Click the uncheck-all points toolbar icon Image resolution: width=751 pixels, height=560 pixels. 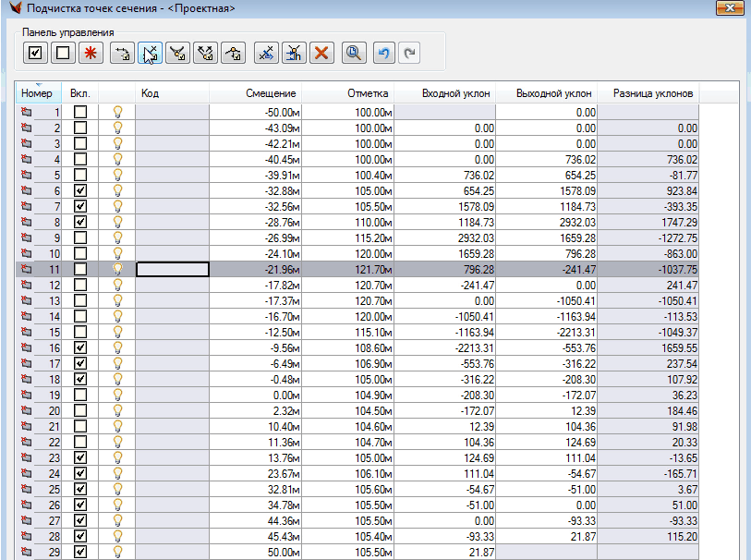tap(63, 54)
